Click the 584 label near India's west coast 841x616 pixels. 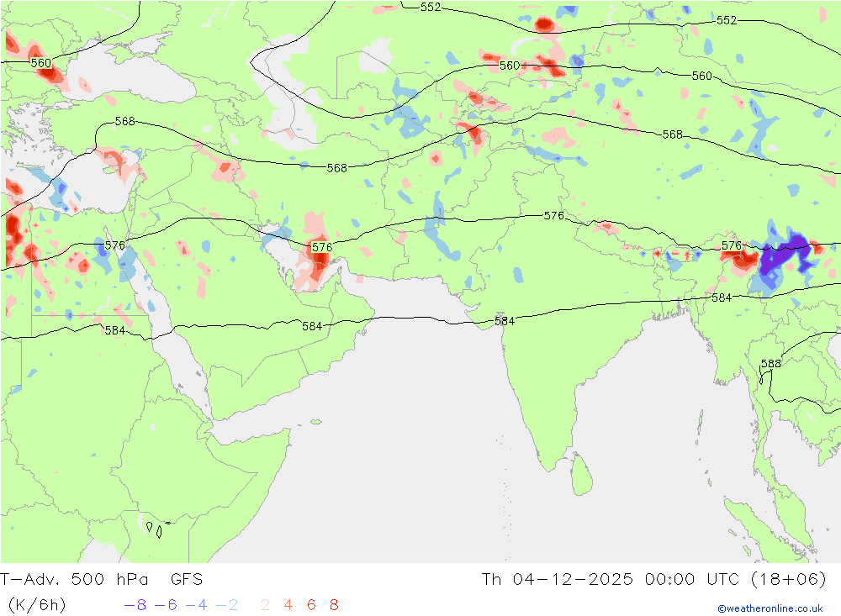[x=504, y=321]
